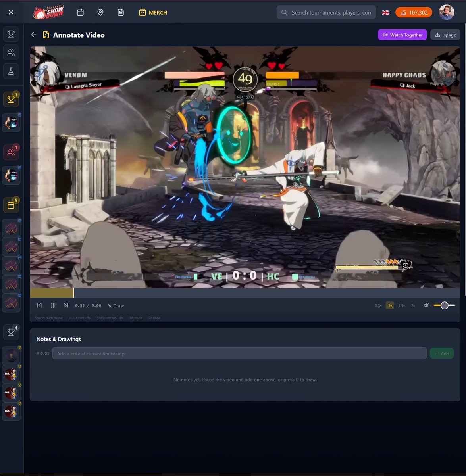Open the calendar icon in top navigation
The image size is (466, 476).
coord(80,12)
